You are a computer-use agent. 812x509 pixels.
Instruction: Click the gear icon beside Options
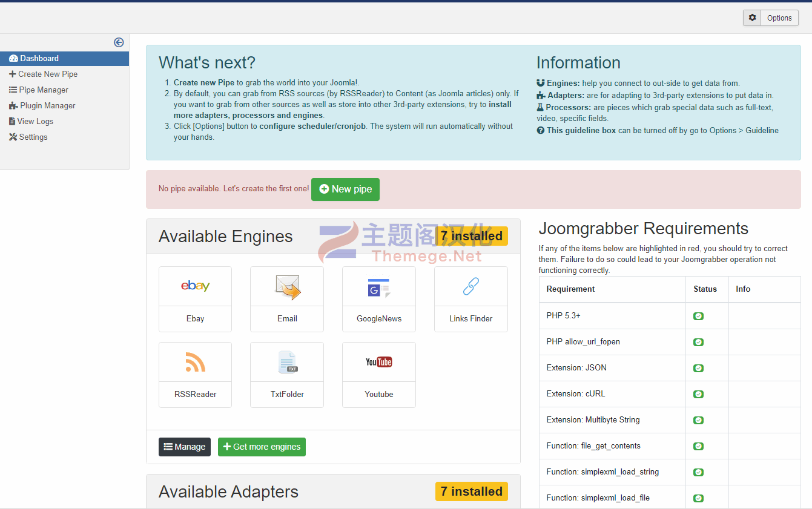click(x=752, y=18)
